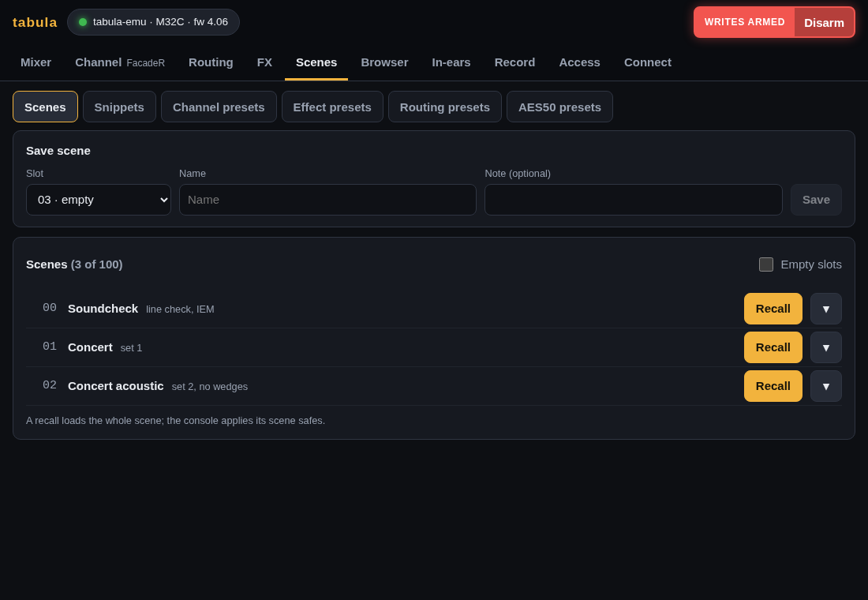Select the Snippets sub-tab

119,107
